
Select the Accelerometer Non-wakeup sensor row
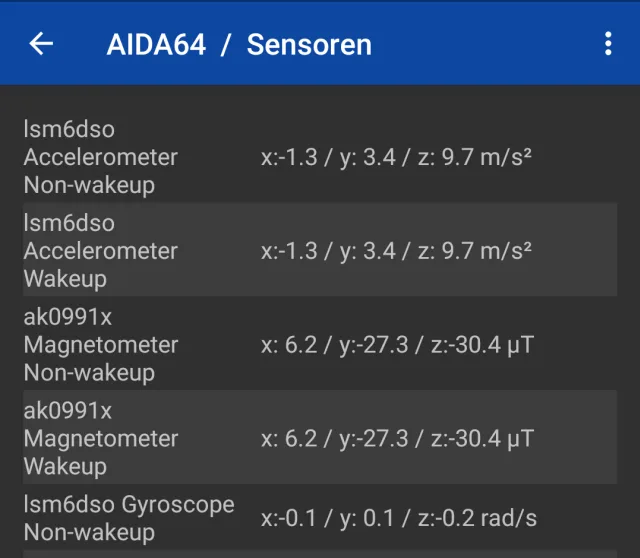[100, 157]
